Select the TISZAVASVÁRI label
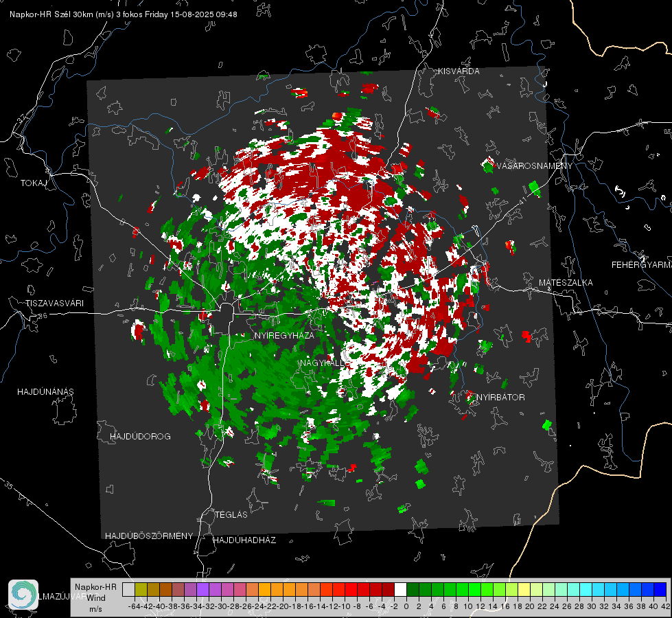 point(54,304)
